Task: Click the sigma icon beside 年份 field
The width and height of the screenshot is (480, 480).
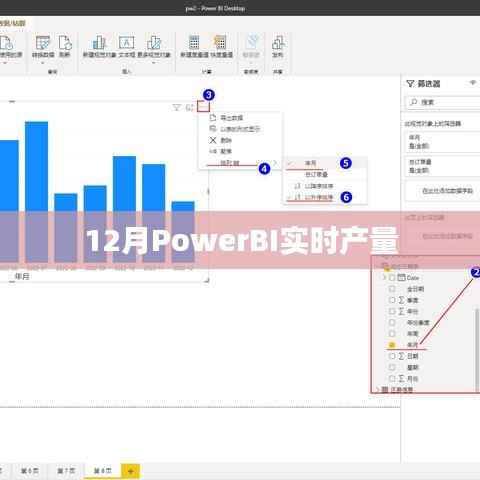Action: [x=402, y=311]
